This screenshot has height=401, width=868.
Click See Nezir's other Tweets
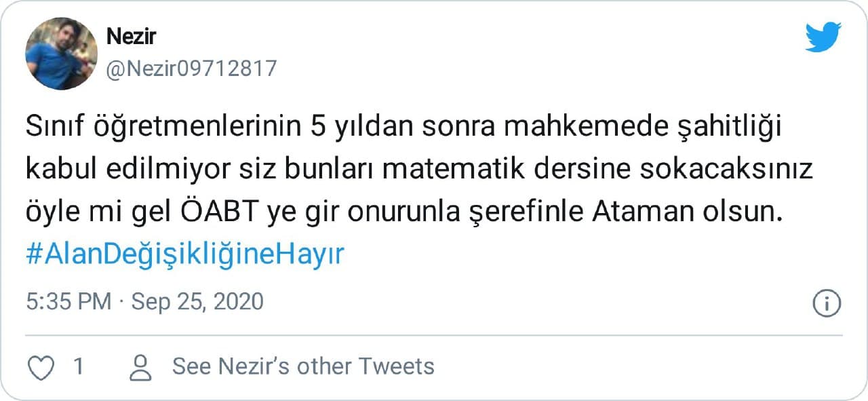pyautogui.click(x=303, y=366)
